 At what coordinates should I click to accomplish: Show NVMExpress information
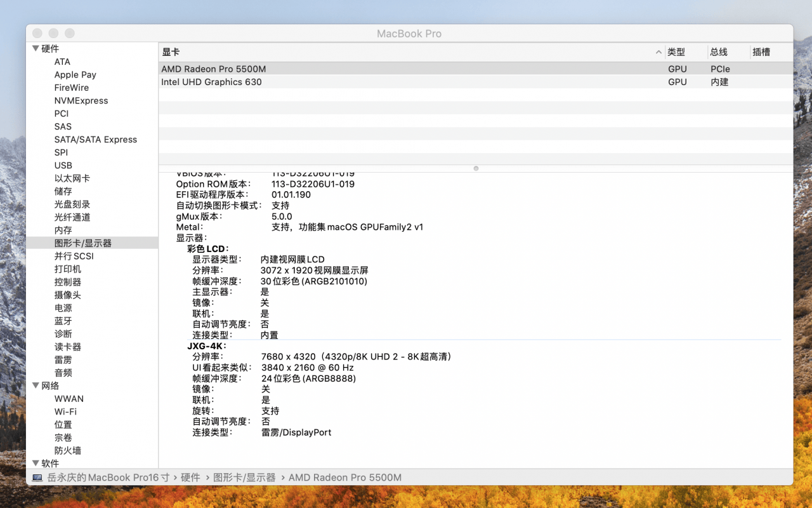pyautogui.click(x=81, y=100)
